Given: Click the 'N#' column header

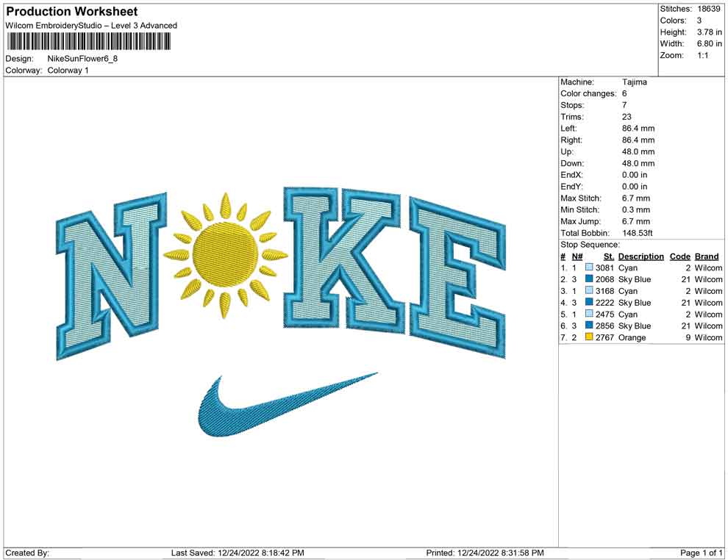Looking at the screenshot, I should 577,256.
